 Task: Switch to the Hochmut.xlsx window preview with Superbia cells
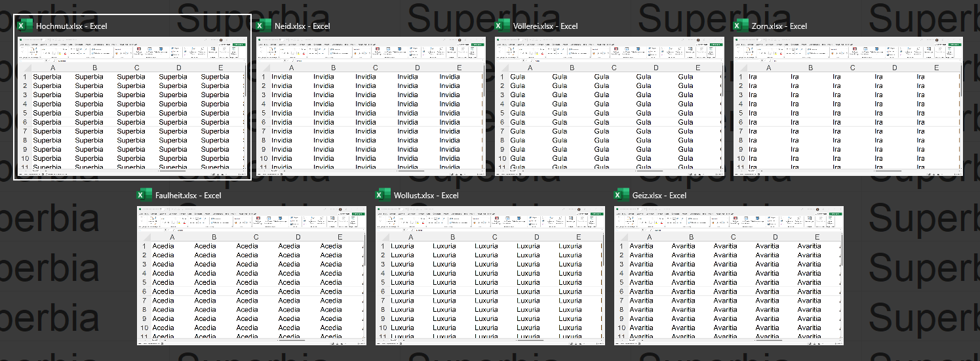[x=132, y=106]
